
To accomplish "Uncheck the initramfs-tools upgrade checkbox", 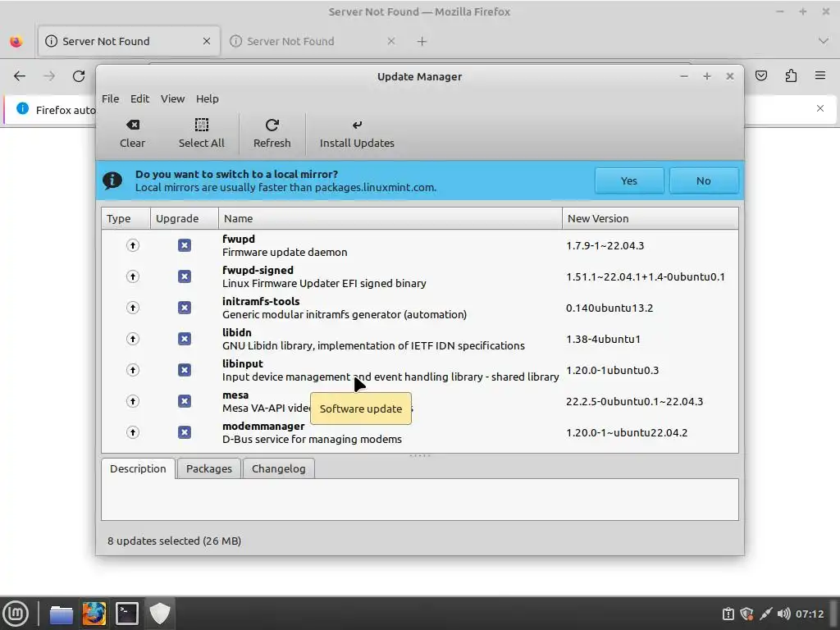I will point(185,308).
